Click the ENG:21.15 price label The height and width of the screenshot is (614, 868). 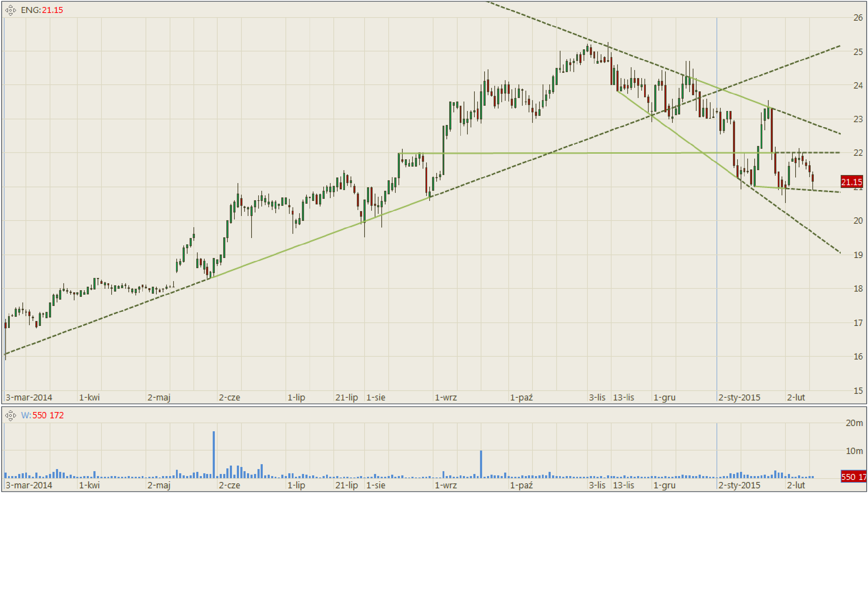[42, 10]
